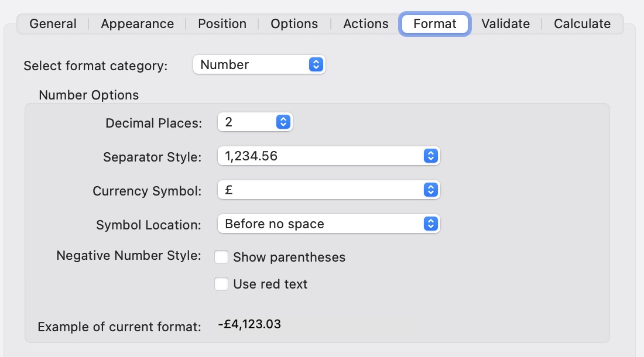
Task: Click the chevron icon on the Symbol Location field
Action: pos(430,224)
